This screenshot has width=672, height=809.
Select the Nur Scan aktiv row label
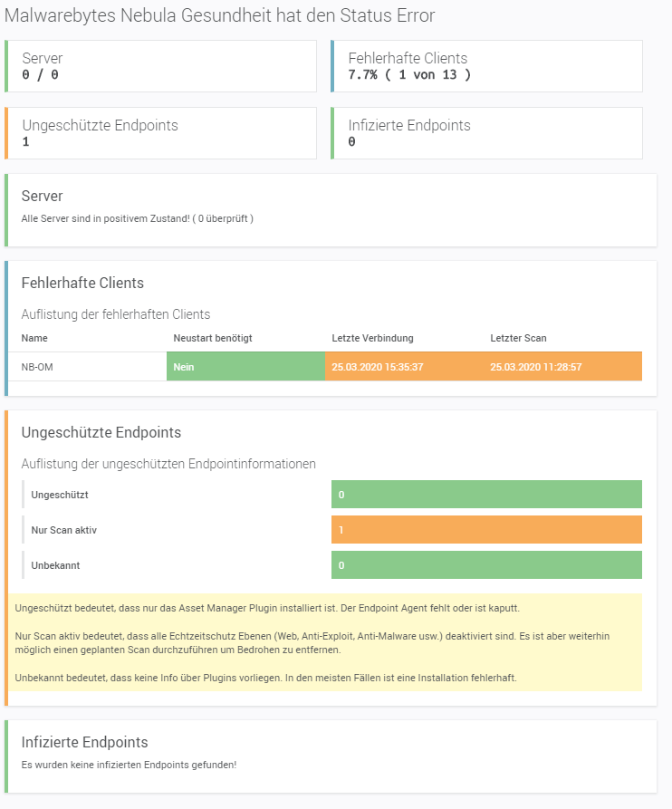tap(63, 530)
